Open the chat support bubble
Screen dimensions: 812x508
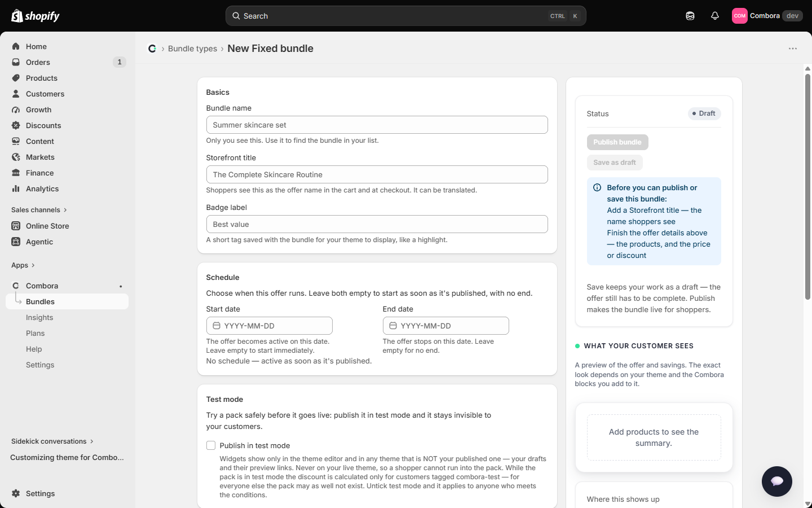coord(777,481)
